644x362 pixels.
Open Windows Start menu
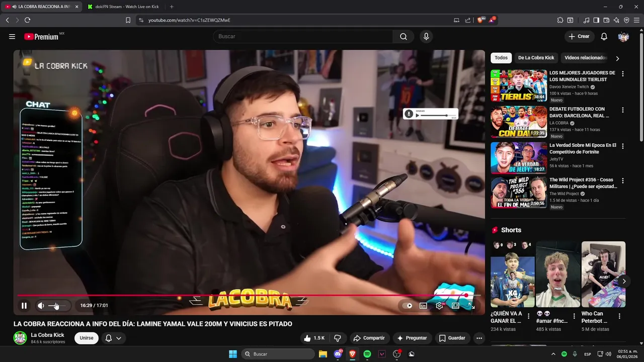pyautogui.click(x=233, y=354)
